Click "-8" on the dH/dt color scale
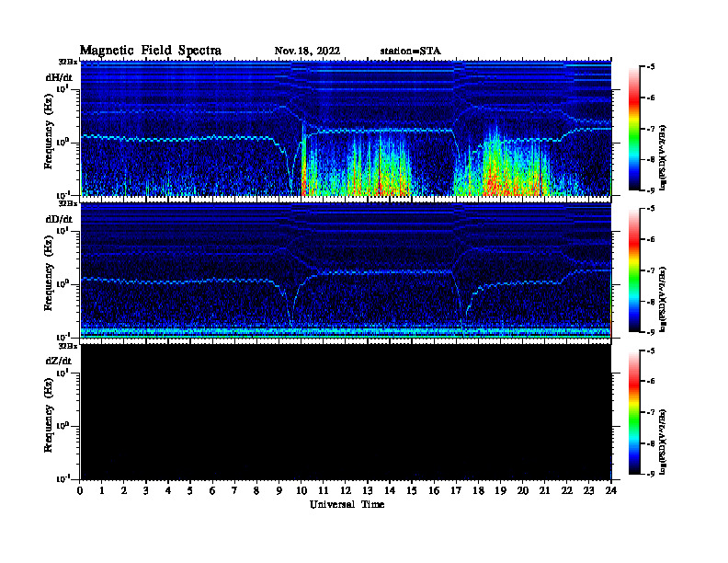 tap(651, 159)
